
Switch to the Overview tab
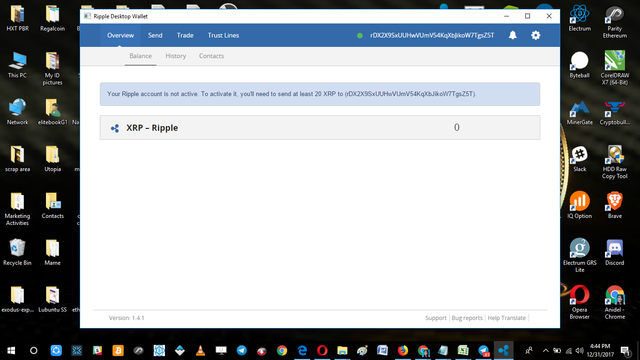[x=120, y=36]
